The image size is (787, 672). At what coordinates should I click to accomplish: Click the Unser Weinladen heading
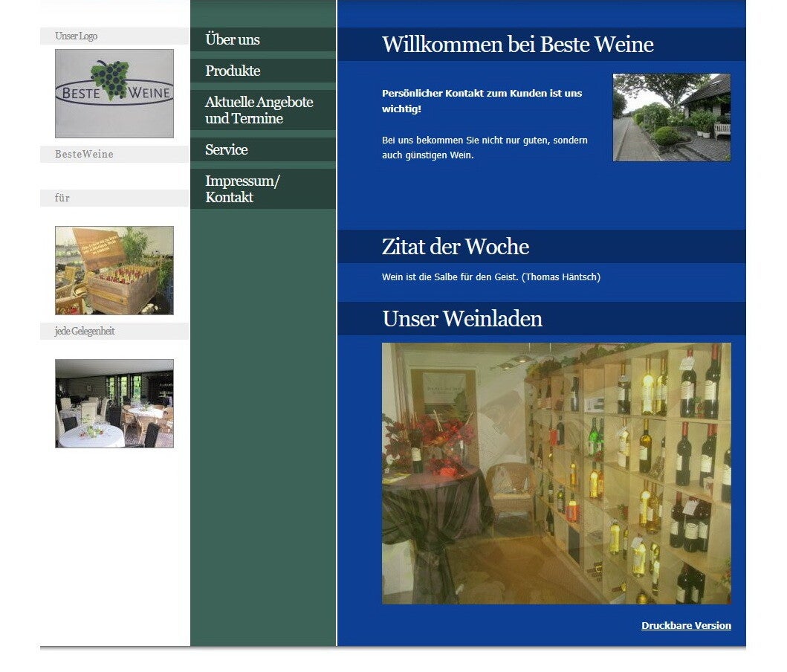tap(461, 319)
